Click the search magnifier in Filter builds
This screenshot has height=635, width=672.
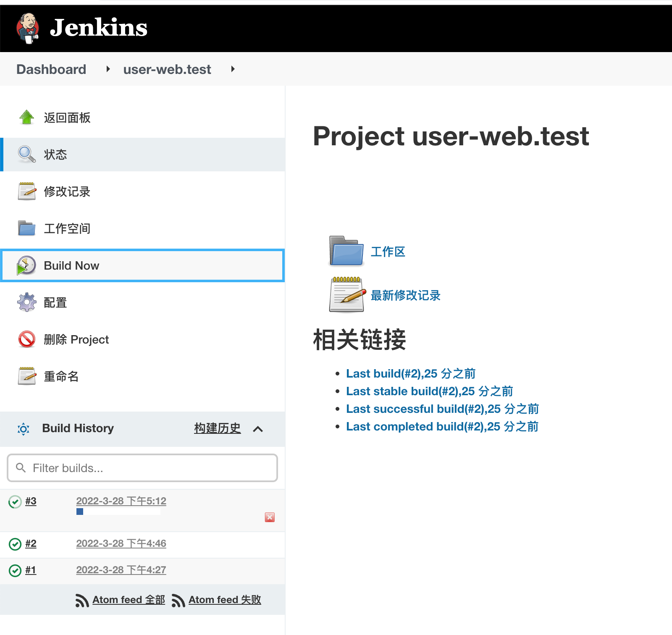pos(21,467)
